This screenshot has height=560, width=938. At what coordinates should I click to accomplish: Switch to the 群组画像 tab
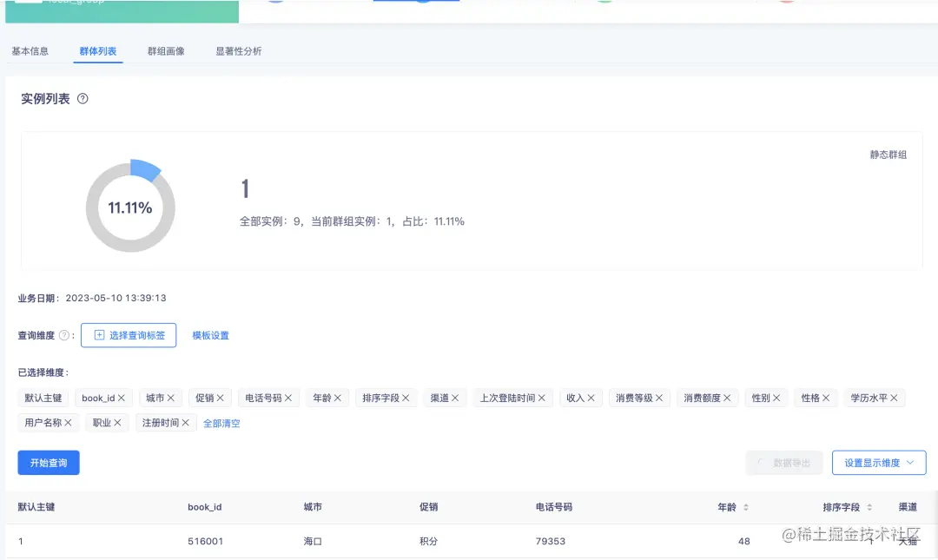coord(165,50)
